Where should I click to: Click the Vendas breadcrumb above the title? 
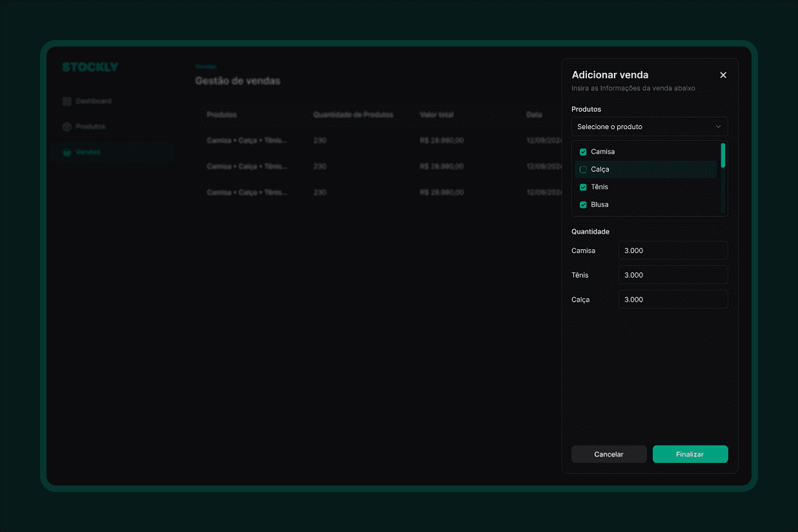(205, 66)
